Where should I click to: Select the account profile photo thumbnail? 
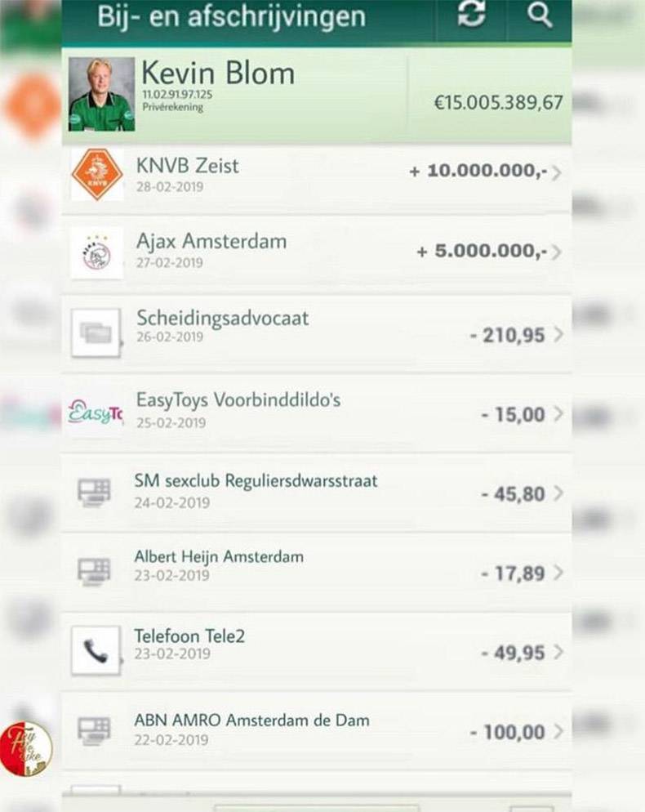[101, 95]
